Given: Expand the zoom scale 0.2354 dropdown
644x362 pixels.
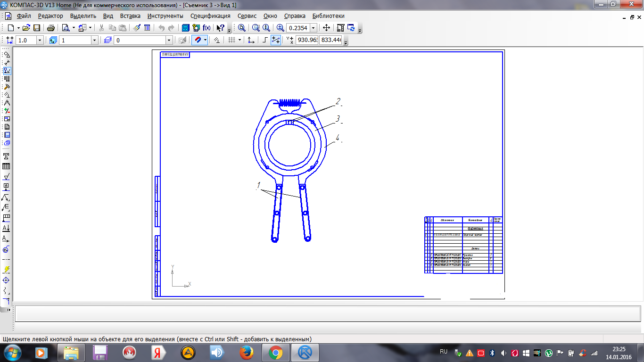Looking at the screenshot, I should 314,28.
